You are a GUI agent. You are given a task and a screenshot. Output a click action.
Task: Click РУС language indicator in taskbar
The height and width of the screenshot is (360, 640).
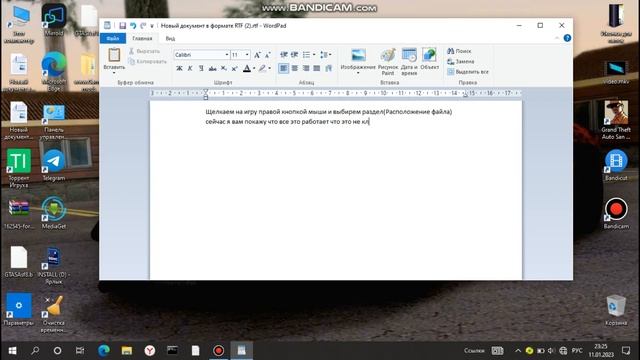(x=577, y=351)
